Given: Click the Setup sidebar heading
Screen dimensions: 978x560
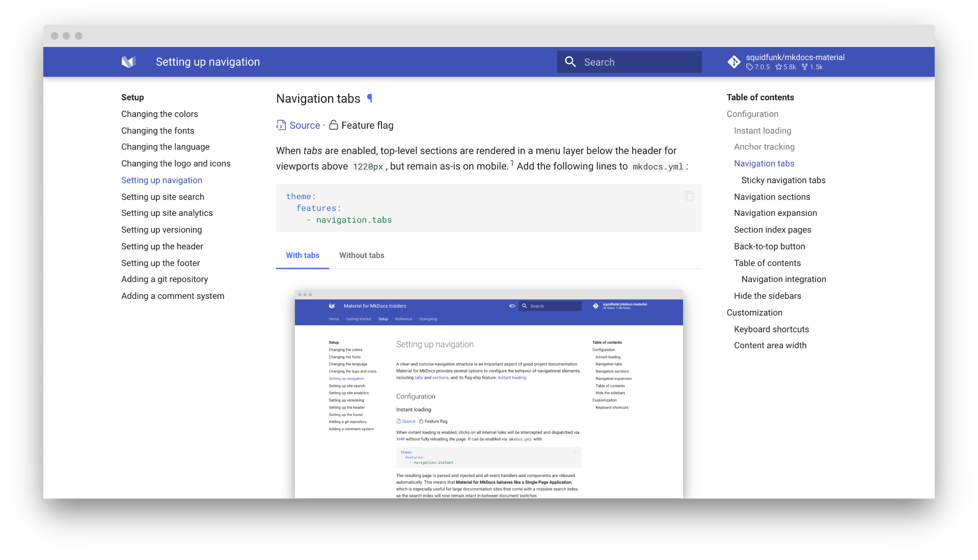Looking at the screenshot, I should click(x=132, y=97).
